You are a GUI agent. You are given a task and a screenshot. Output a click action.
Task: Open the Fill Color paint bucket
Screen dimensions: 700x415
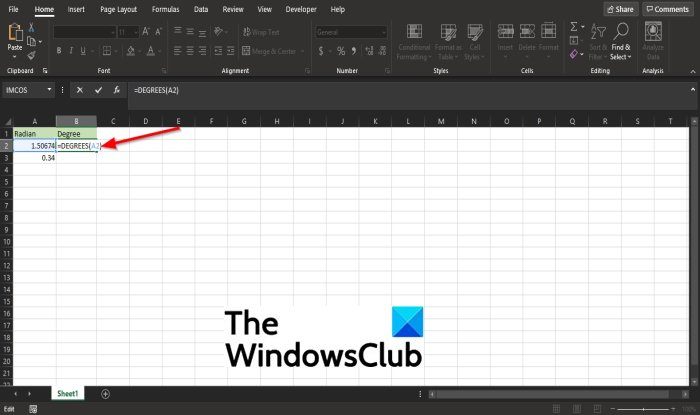[x=131, y=51]
